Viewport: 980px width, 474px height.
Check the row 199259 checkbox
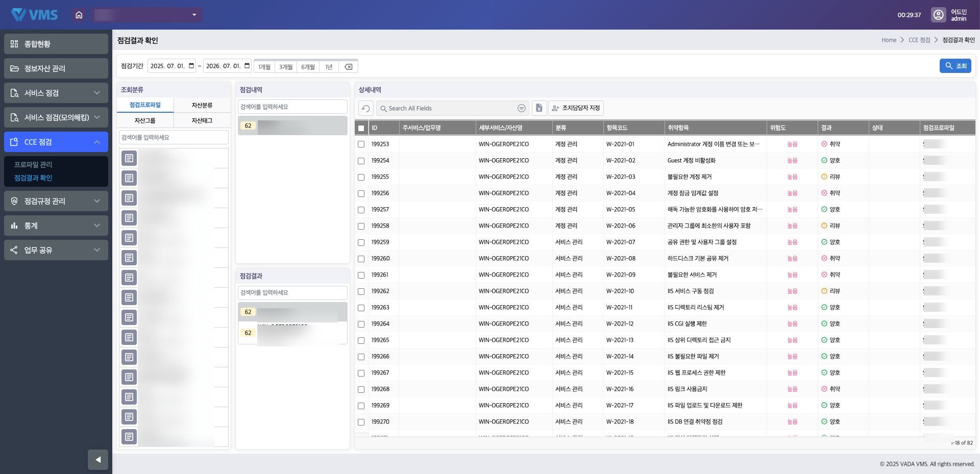click(361, 242)
